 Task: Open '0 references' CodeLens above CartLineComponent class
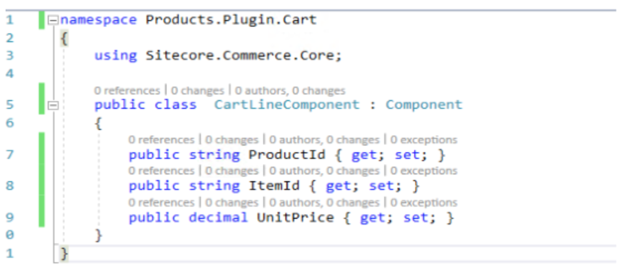coord(127,91)
